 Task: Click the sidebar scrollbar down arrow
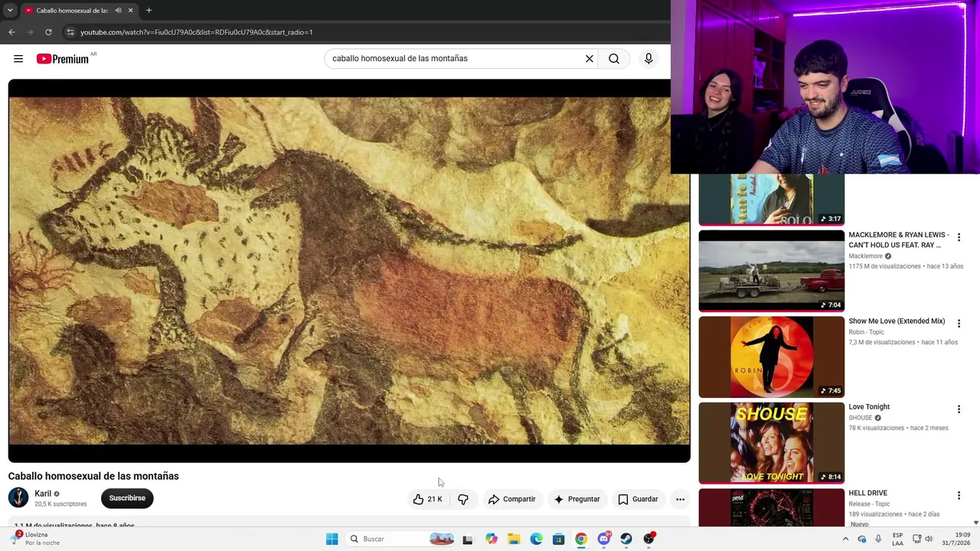point(975,523)
